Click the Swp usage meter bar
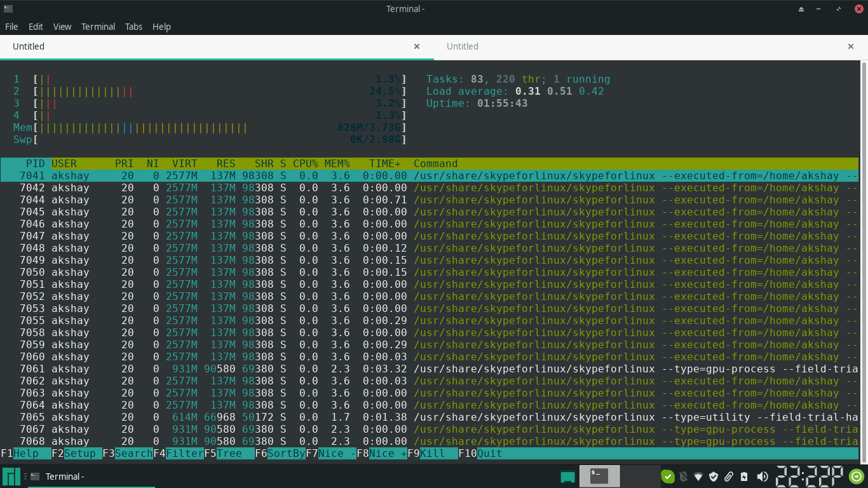Screen dimensions: 868x488 (x=210, y=139)
